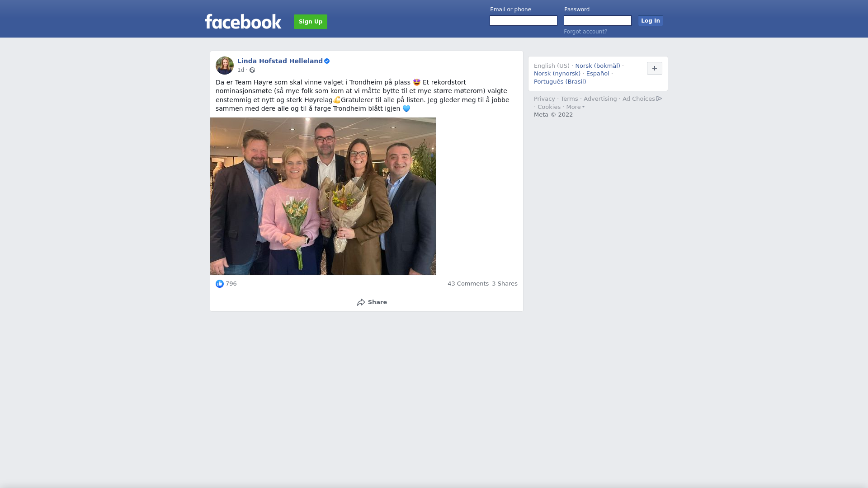
Task: Open the Privacy footer link
Action: tap(544, 99)
